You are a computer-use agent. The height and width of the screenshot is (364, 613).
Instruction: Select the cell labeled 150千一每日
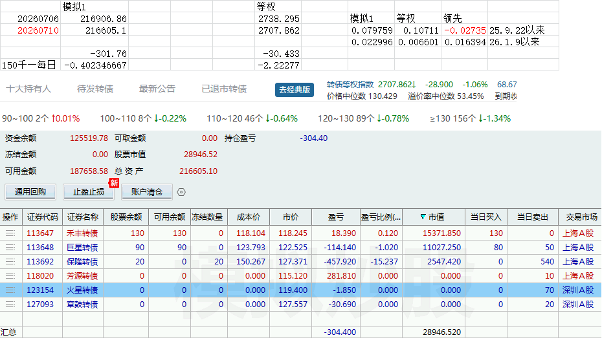point(30,65)
